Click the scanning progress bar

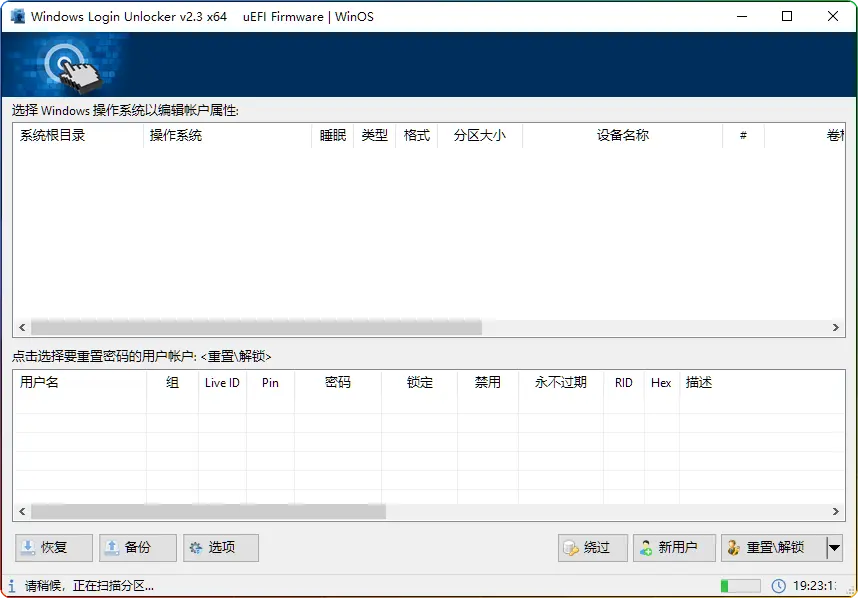[740, 586]
